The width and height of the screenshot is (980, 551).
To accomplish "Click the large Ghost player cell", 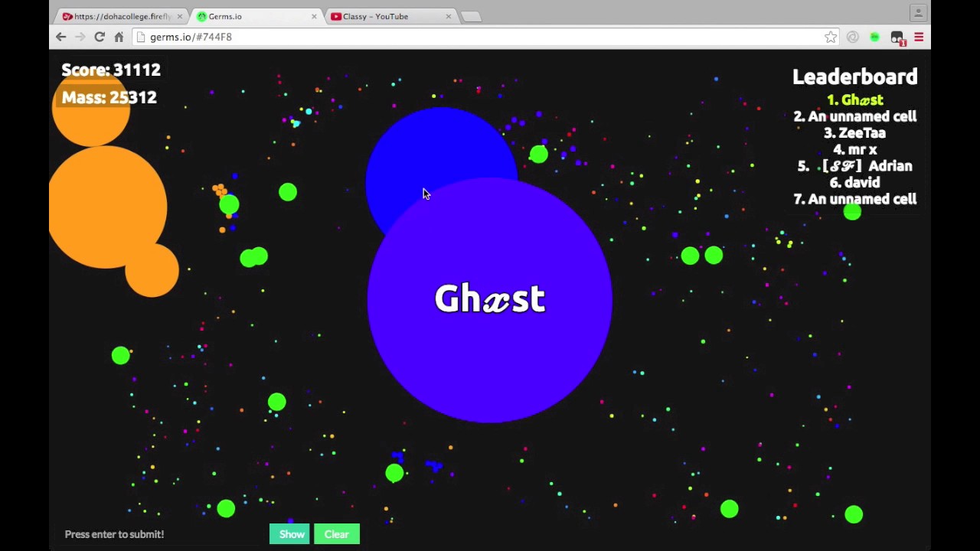I will [490, 300].
